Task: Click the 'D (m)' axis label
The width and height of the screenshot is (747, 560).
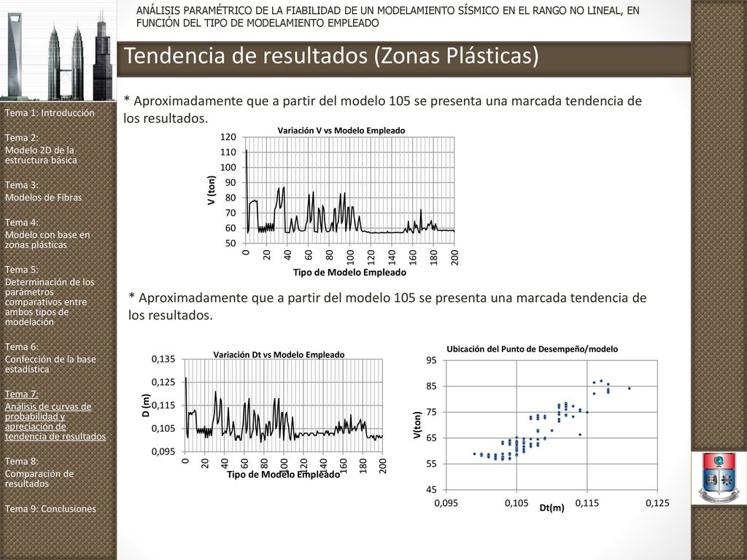Action: [146, 405]
